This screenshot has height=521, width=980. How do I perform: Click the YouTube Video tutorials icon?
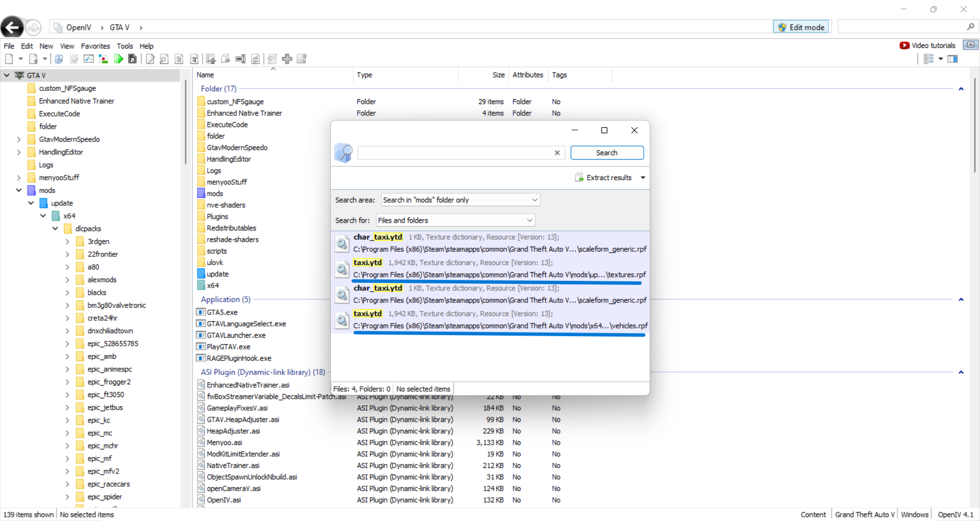coord(904,45)
